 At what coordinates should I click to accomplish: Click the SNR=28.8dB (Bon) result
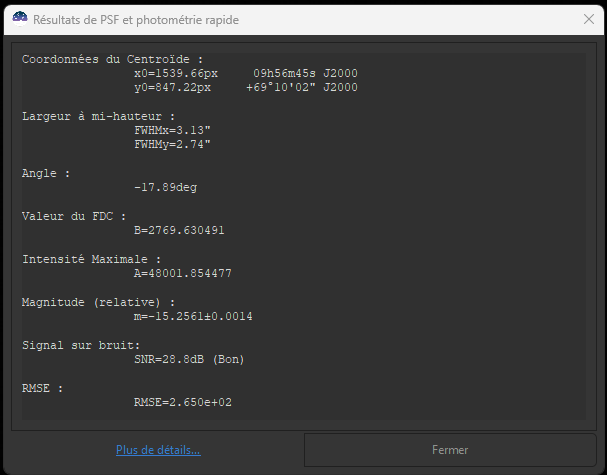click(x=189, y=359)
